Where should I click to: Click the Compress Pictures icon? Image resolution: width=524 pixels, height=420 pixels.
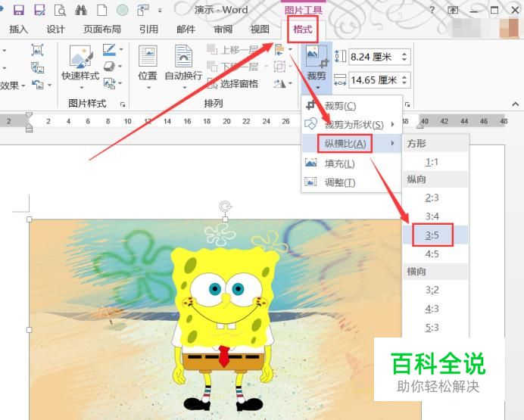coord(37,50)
